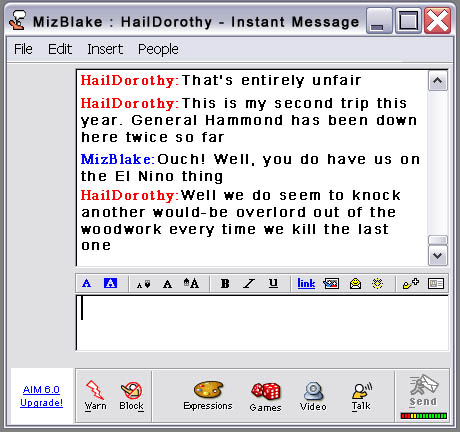Open the People menu

158,49
